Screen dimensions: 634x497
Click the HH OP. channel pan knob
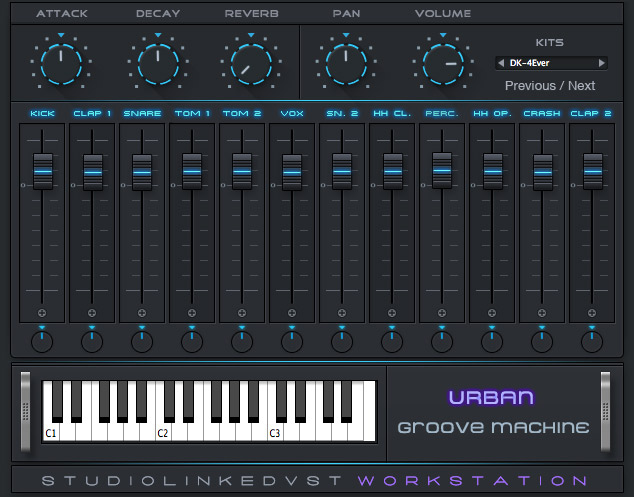point(492,342)
